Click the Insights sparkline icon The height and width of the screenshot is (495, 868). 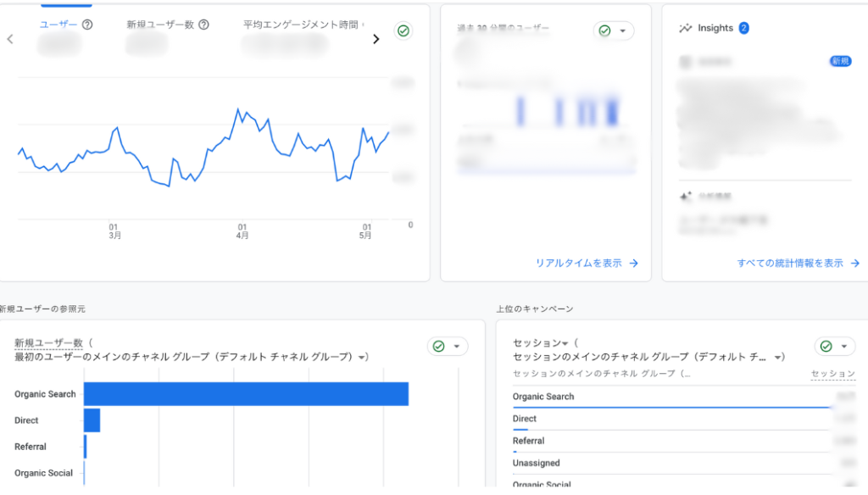[x=685, y=28]
